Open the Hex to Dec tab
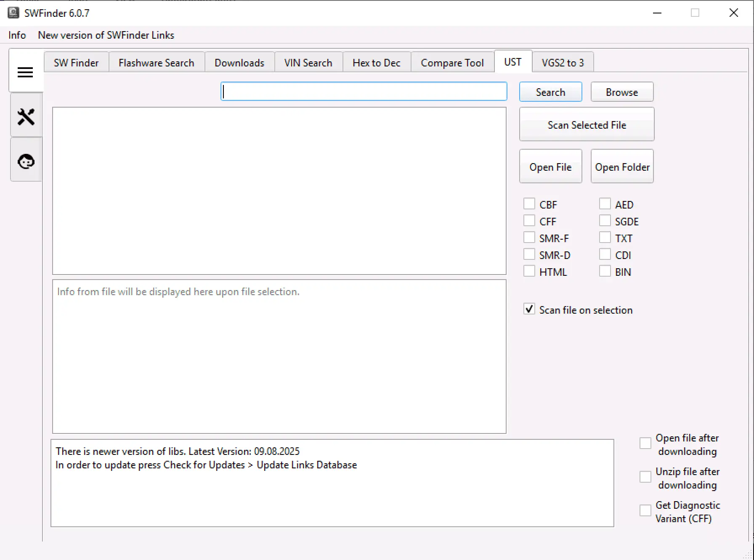The width and height of the screenshot is (754, 560). [377, 63]
